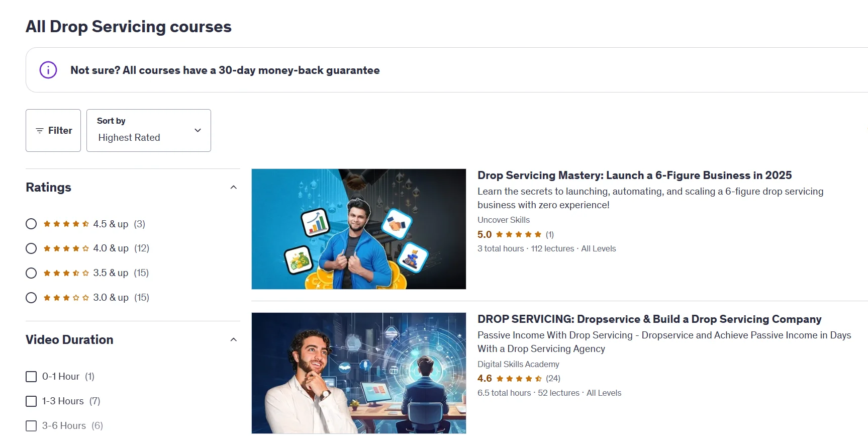868x440 pixels.
Task: Collapse the Ratings filter section
Action: [233, 188]
